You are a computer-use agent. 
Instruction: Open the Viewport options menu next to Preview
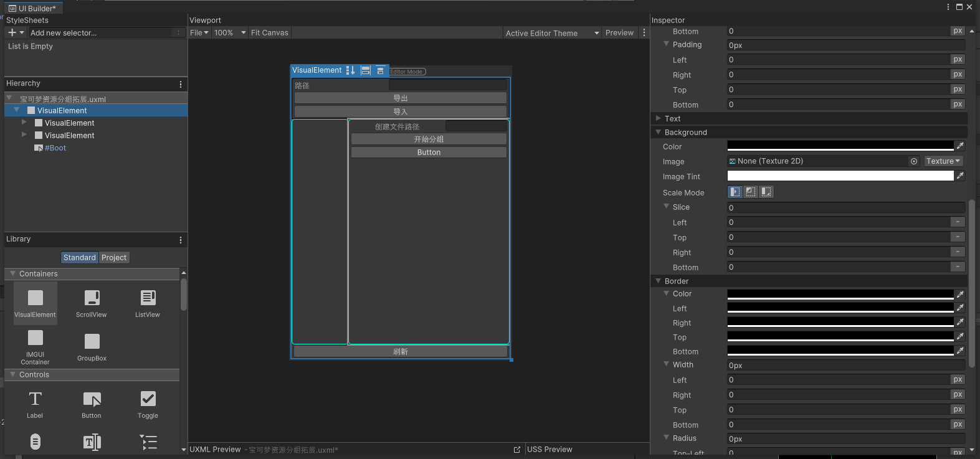(644, 32)
